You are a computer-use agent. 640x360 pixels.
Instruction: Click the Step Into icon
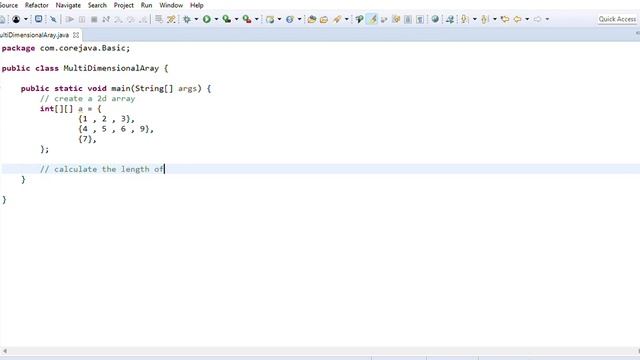(118, 19)
